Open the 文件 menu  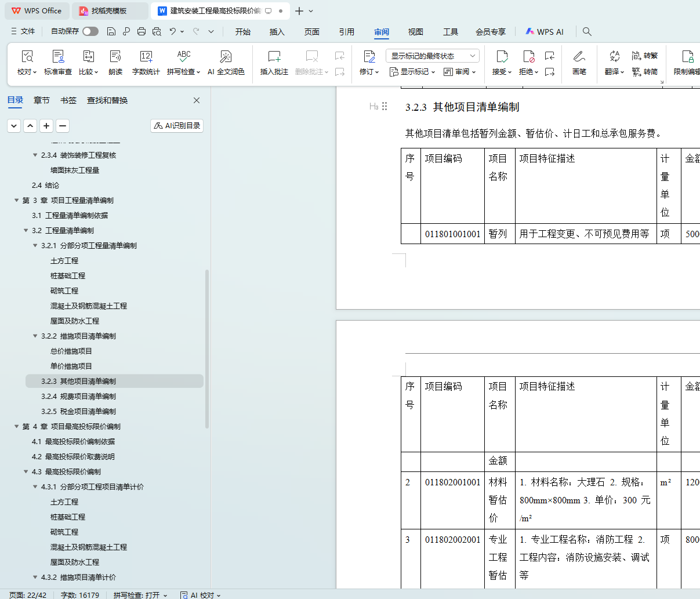[x=23, y=31]
